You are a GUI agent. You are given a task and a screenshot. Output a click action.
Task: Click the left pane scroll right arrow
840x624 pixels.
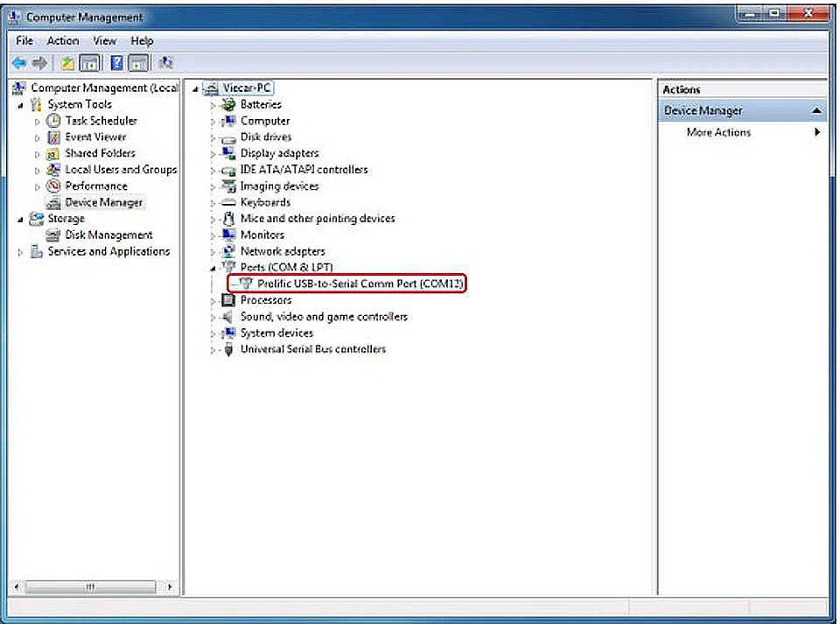tap(170, 587)
